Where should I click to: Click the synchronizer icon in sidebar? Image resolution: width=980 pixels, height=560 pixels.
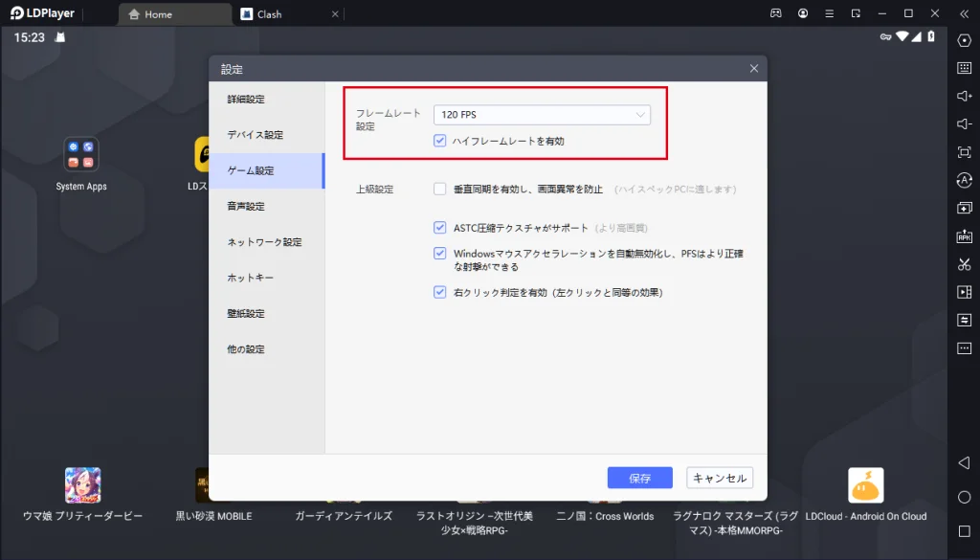965,320
